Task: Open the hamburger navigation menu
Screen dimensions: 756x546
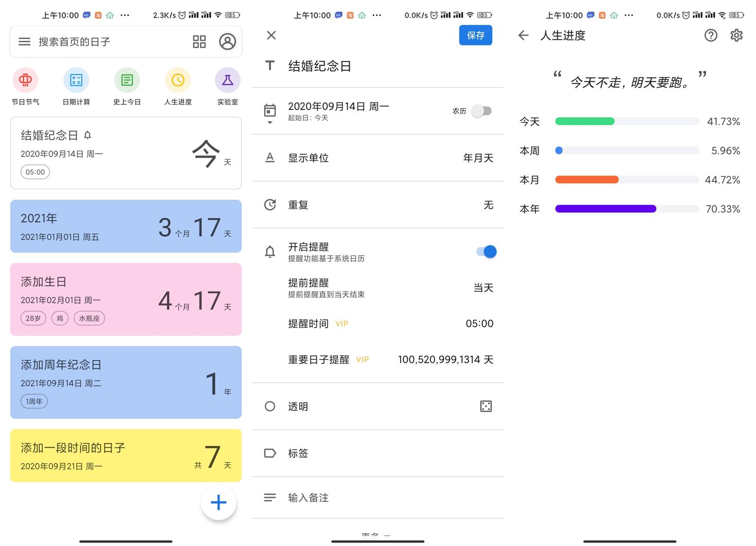Action: 24,42
